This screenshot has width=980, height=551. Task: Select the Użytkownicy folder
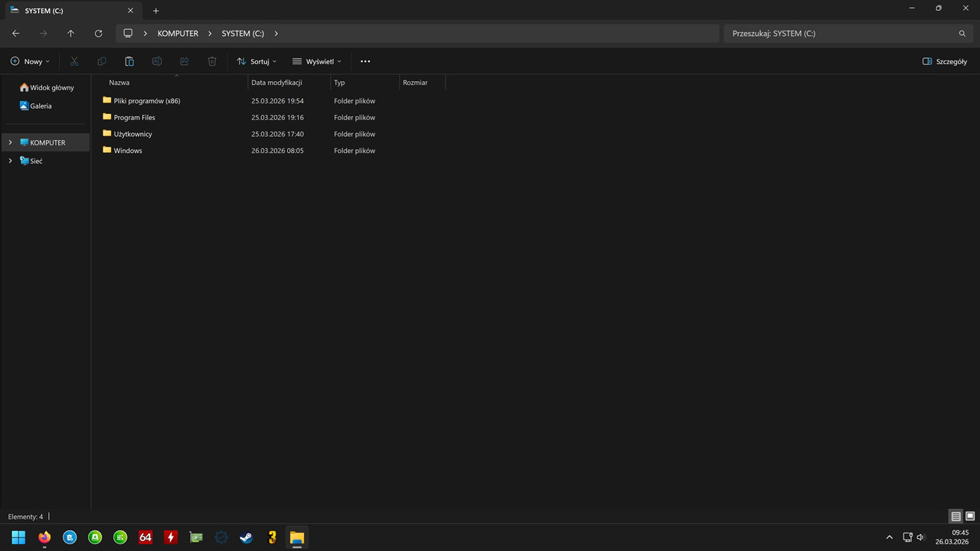click(132, 134)
